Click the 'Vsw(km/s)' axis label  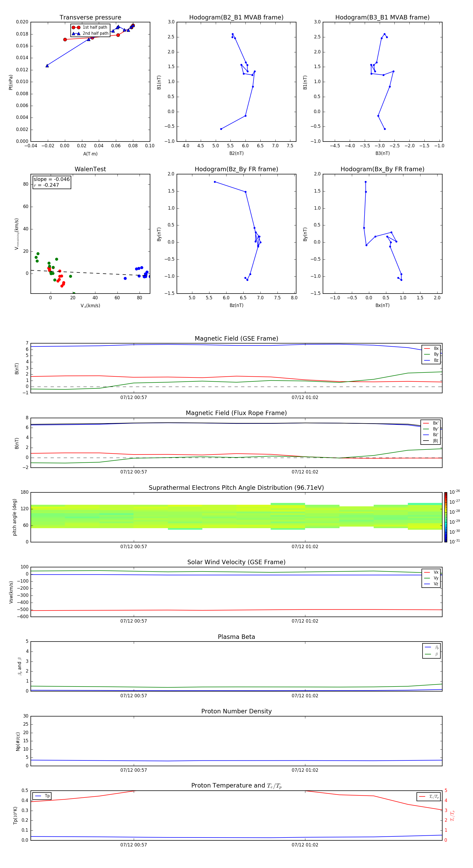coord(11,592)
